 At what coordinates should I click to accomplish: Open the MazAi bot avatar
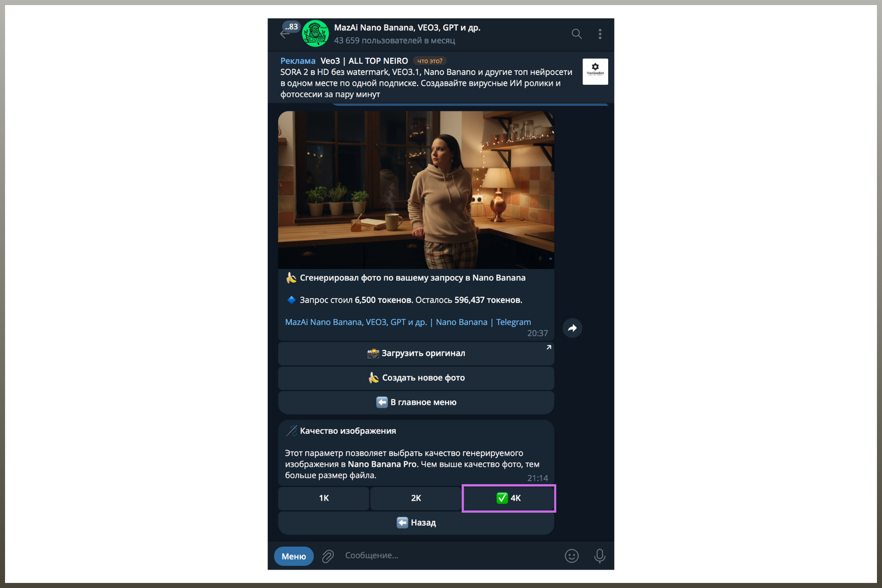pos(315,34)
